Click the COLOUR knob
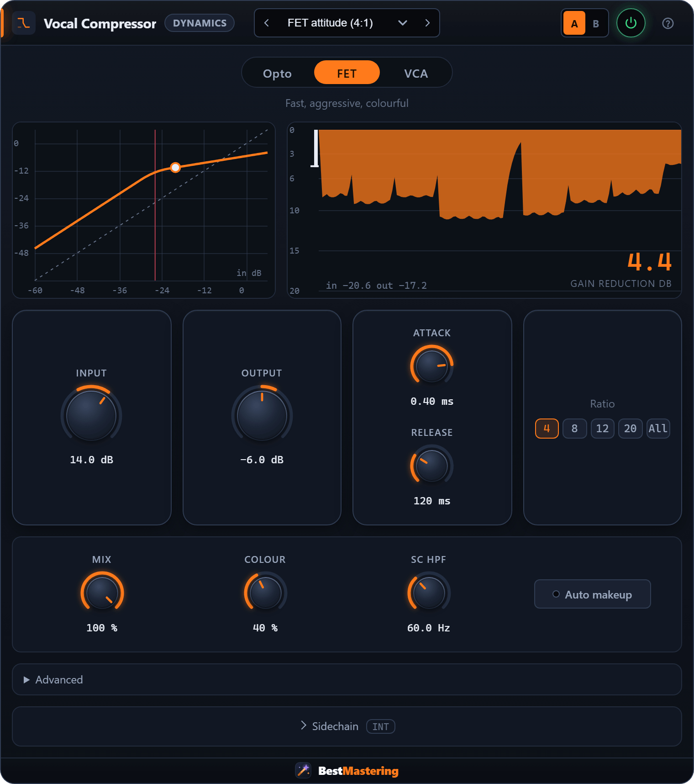Viewport: 694px width, 784px height. [x=266, y=593]
